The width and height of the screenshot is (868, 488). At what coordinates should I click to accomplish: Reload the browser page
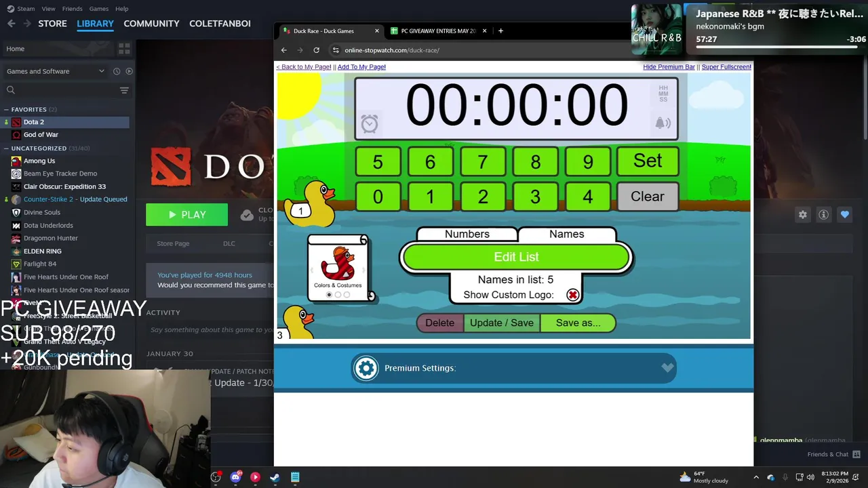click(x=316, y=50)
